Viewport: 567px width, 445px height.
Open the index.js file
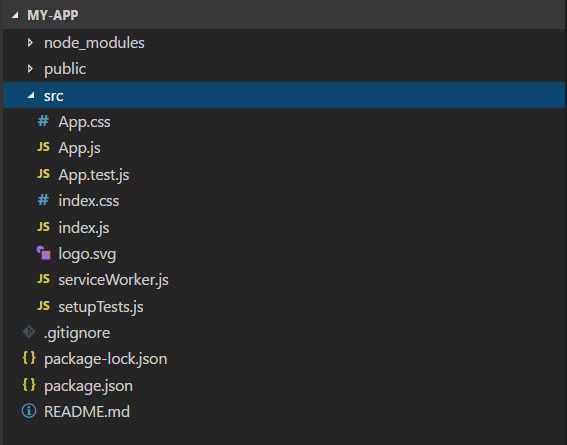click(x=84, y=228)
